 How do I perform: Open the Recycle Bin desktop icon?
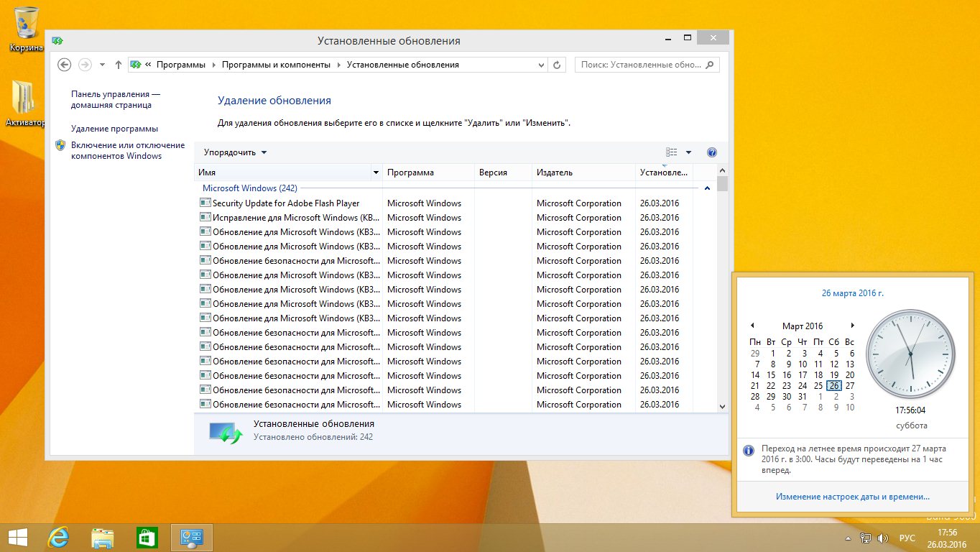pyautogui.click(x=27, y=29)
